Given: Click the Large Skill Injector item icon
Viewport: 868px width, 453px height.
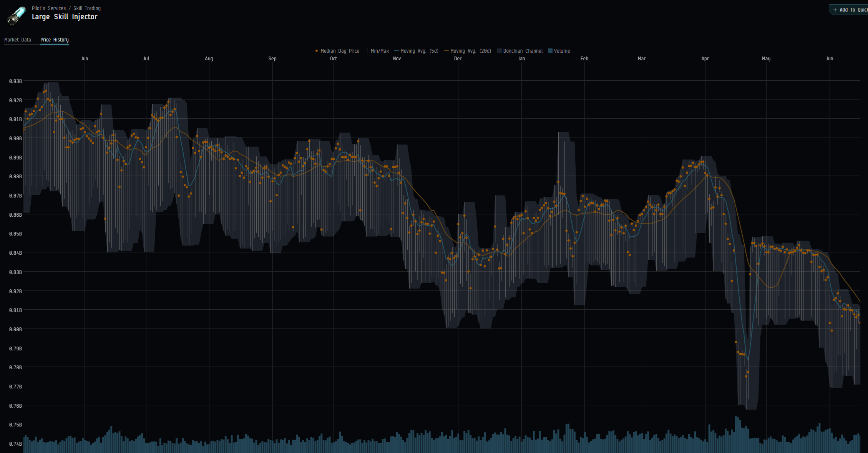Looking at the screenshot, I should point(16,16).
